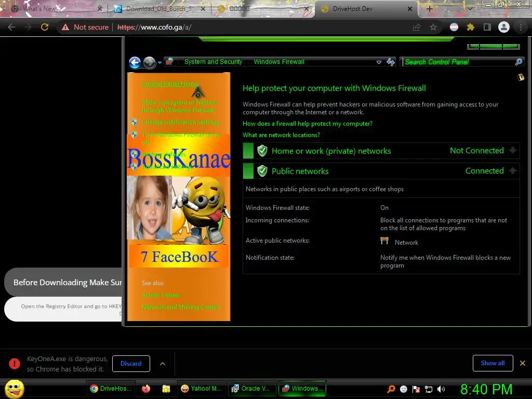
Task: Open Windows... Firewall taskbar button
Action: click(302, 389)
